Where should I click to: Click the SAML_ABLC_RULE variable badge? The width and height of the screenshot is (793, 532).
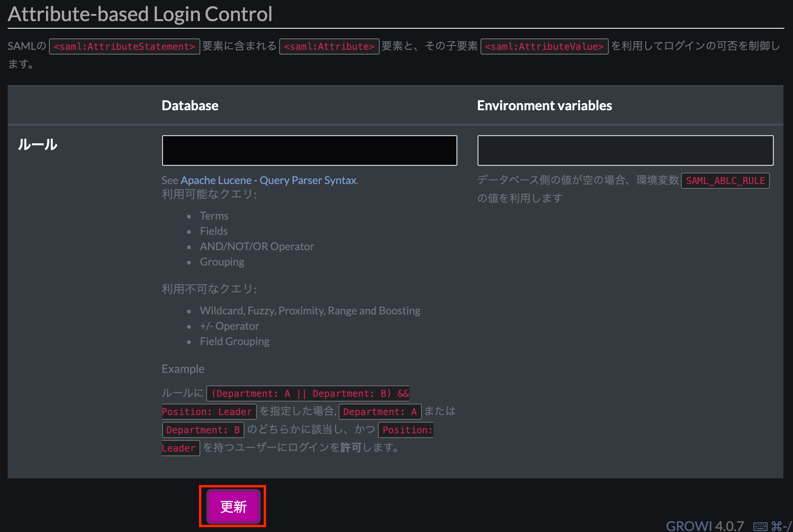725,181
